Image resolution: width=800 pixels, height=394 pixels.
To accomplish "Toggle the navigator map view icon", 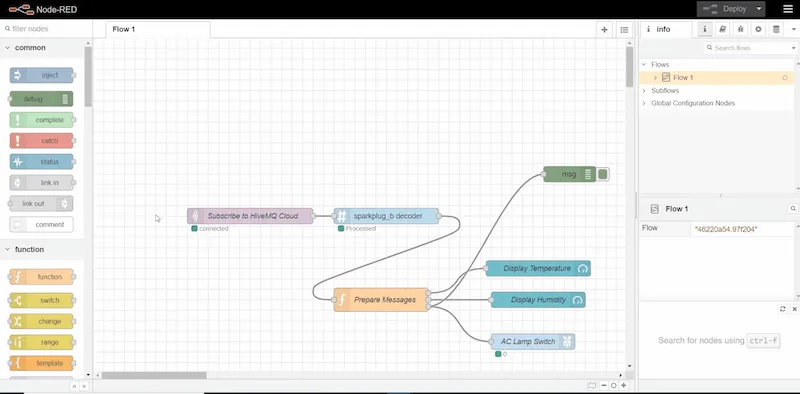I will [x=592, y=386].
